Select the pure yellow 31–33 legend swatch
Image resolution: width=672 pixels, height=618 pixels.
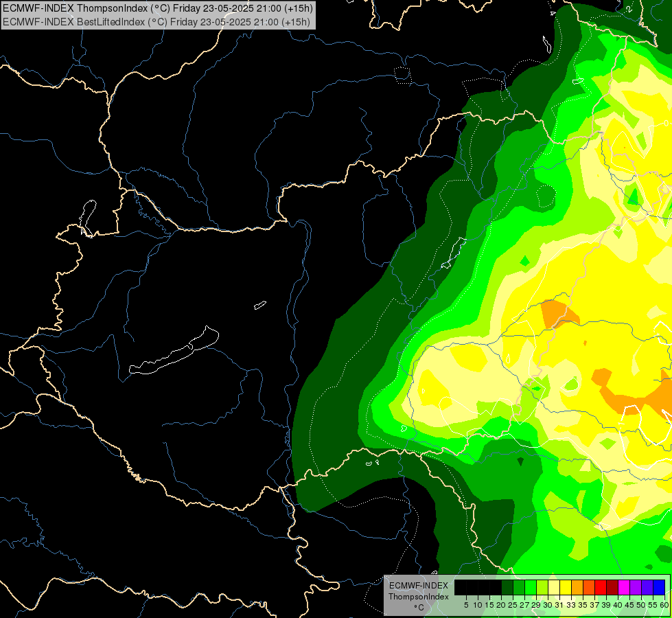click(566, 588)
